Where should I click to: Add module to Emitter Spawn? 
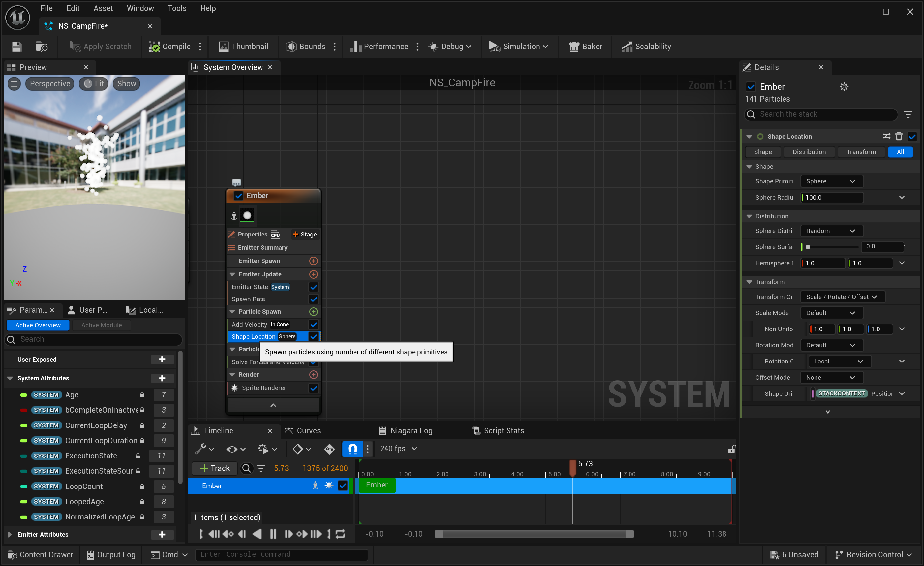coord(314,261)
